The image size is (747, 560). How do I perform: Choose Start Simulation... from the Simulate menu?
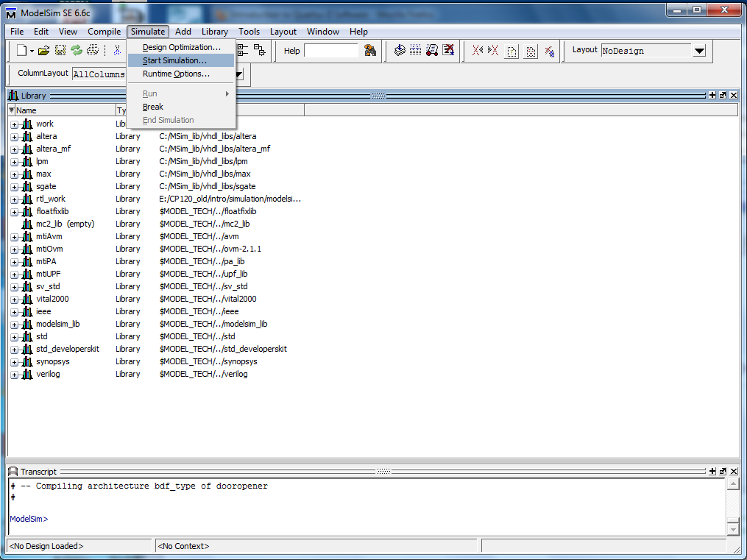coord(181,60)
